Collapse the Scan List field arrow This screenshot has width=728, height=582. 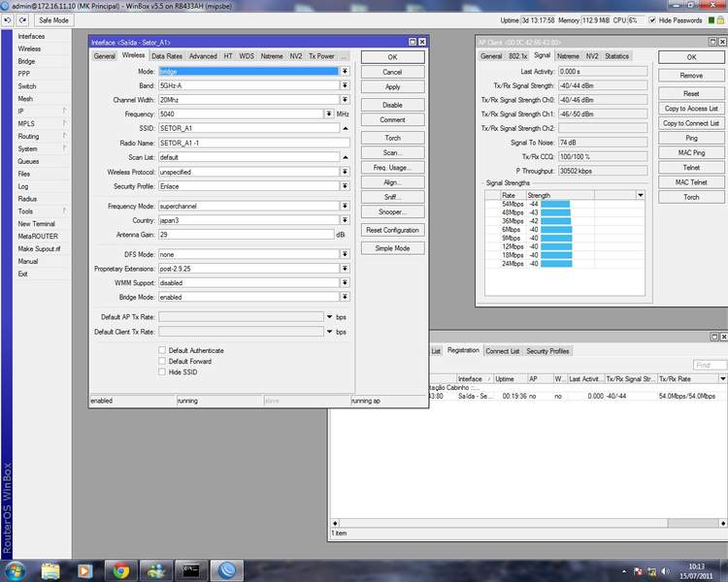(346, 157)
